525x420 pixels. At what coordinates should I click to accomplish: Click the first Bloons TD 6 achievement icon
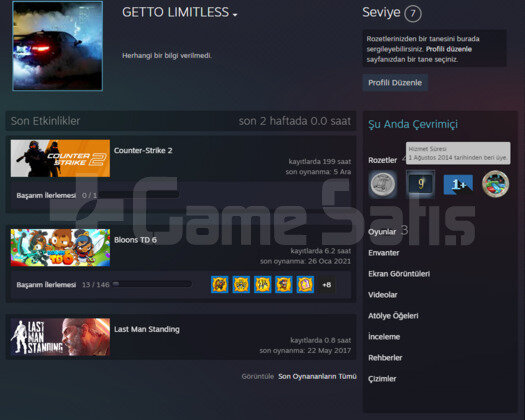220,285
